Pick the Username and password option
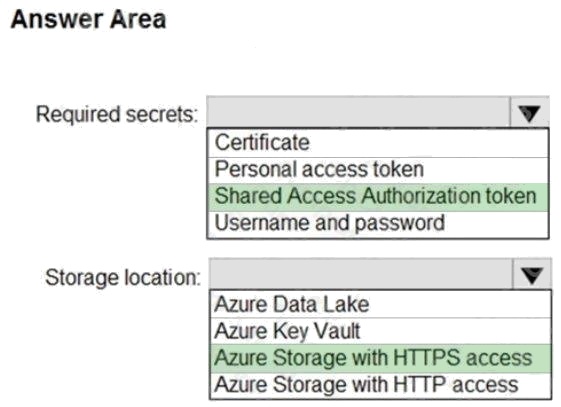This screenshot has height=407, width=561. (x=378, y=224)
